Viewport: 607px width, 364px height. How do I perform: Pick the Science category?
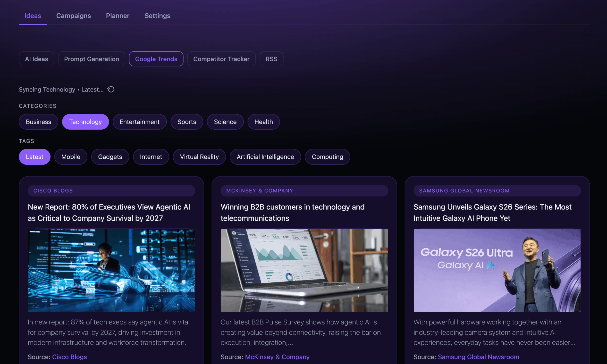pos(225,122)
